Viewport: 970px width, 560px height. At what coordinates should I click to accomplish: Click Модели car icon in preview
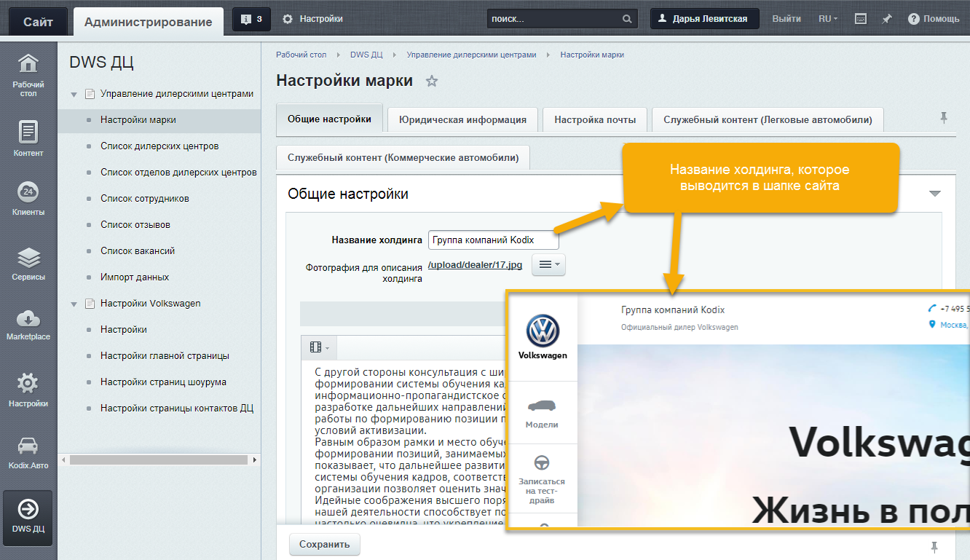pyautogui.click(x=542, y=406)
